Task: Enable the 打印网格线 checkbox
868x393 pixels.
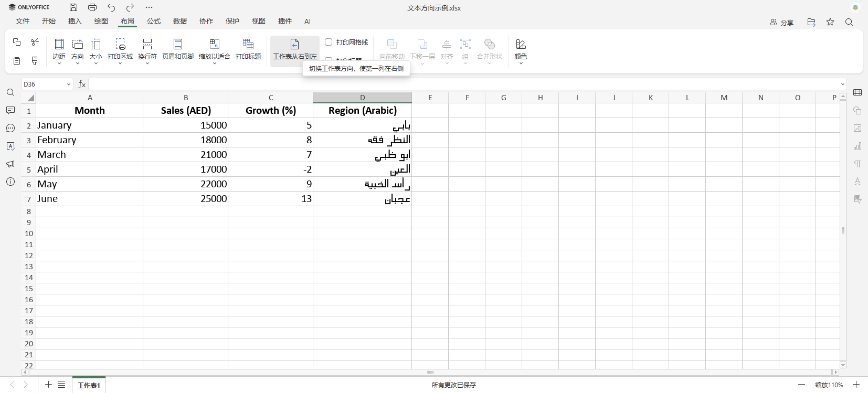Action: (x=329, y=42)
